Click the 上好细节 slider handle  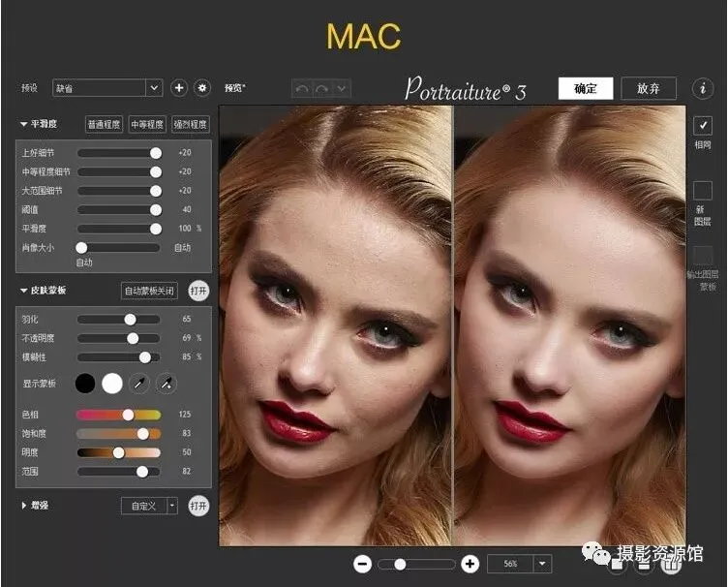tap(156, 153)
